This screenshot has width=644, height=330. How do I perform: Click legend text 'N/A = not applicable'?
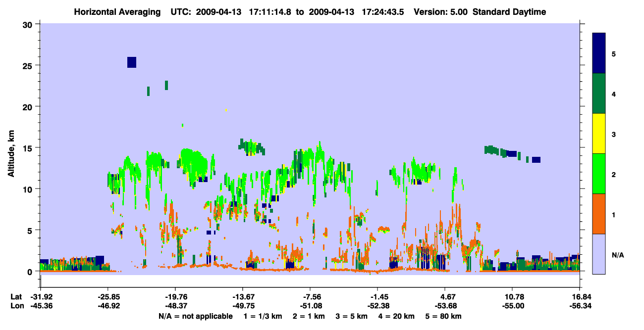click(x=195, y=316)
